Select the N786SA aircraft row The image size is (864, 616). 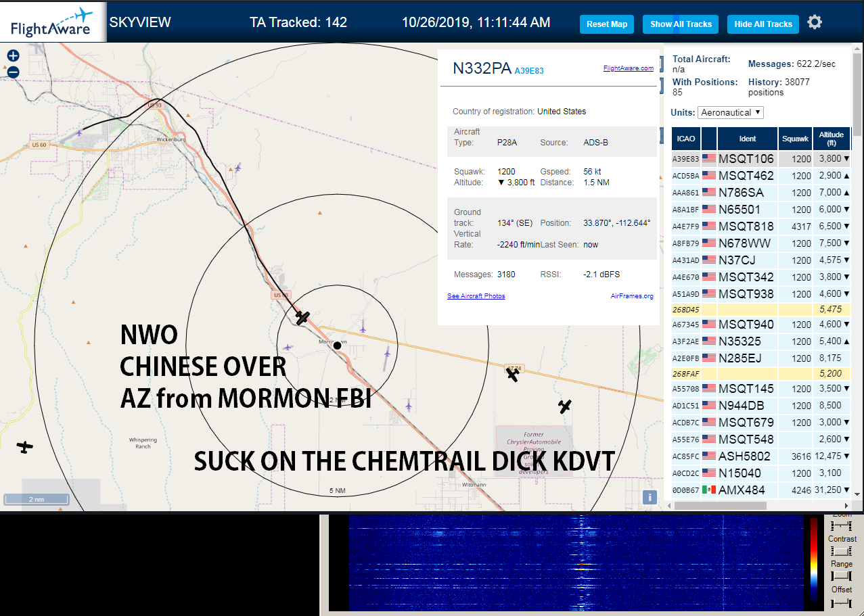point(761,193)
